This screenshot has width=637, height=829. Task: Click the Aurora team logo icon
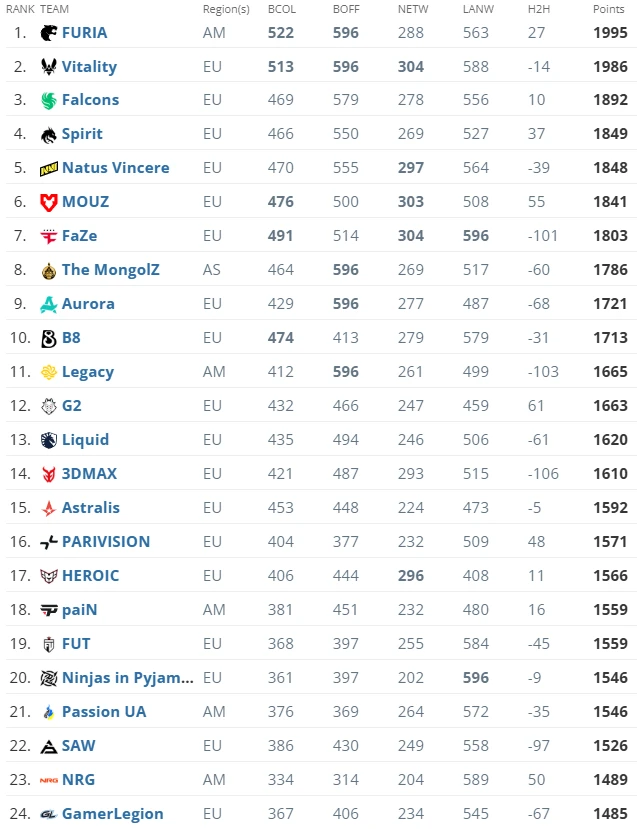(x=49, y=304)
